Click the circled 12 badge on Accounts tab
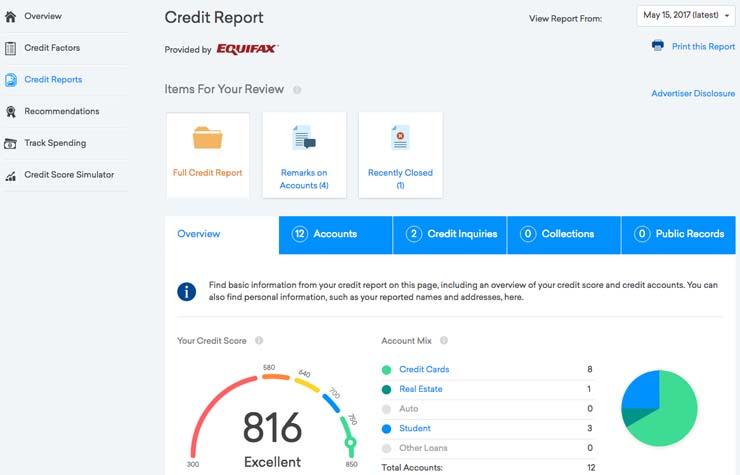This screenshot has width=740, height=475. 300,234
